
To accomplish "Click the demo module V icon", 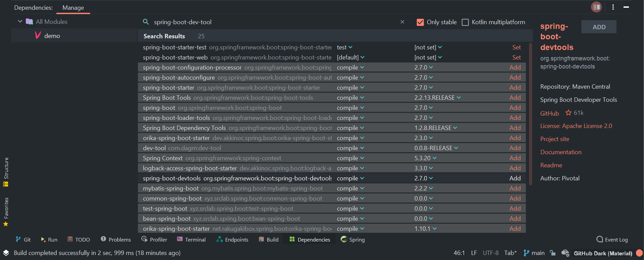I will (38, 35).
